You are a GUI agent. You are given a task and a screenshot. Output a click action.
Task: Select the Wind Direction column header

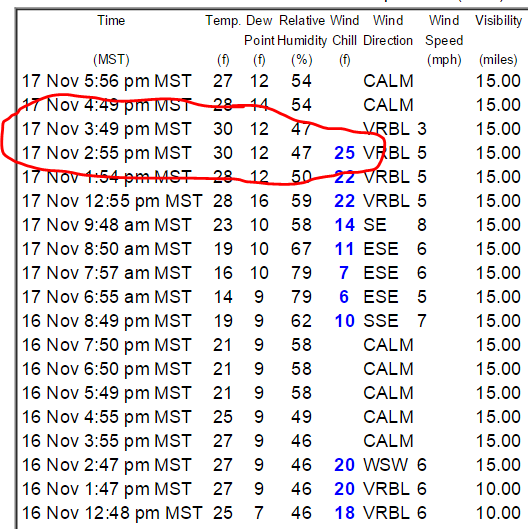(388, 30)
